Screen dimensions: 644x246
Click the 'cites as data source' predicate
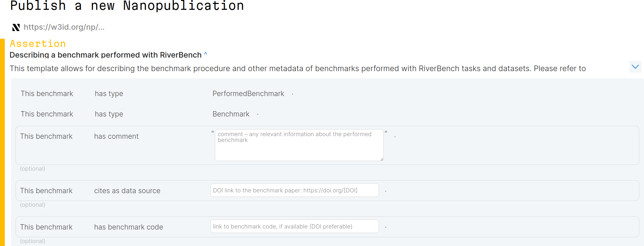coord(127,191)
